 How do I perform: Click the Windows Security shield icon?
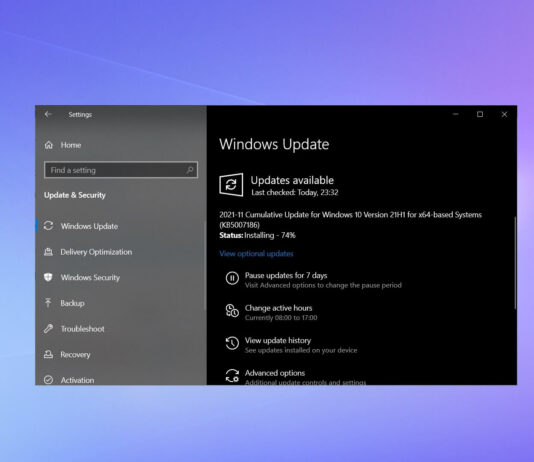click(48, 277)
